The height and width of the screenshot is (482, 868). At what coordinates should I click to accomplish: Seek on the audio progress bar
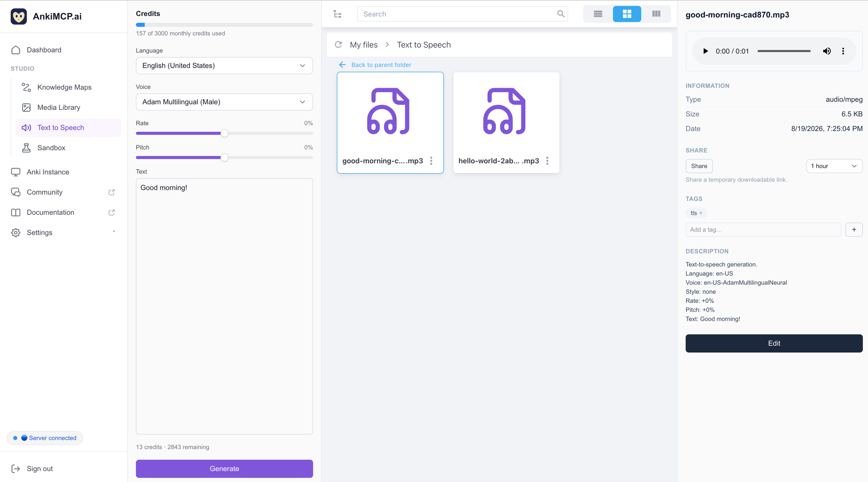784,51
